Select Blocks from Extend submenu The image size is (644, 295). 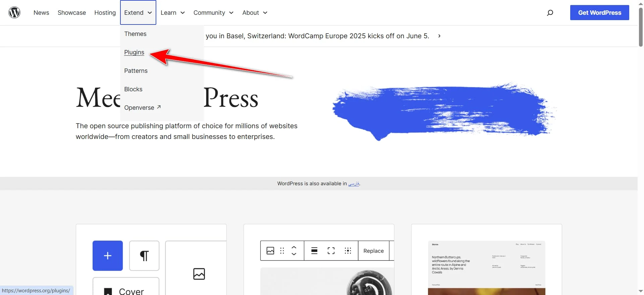point(133,89)
